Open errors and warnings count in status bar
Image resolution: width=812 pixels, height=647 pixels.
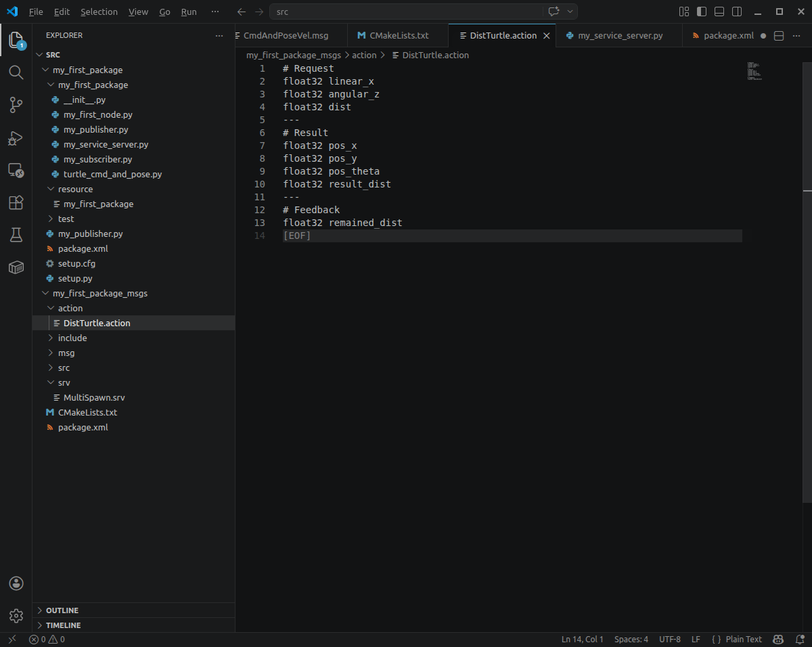pos(47,639)
